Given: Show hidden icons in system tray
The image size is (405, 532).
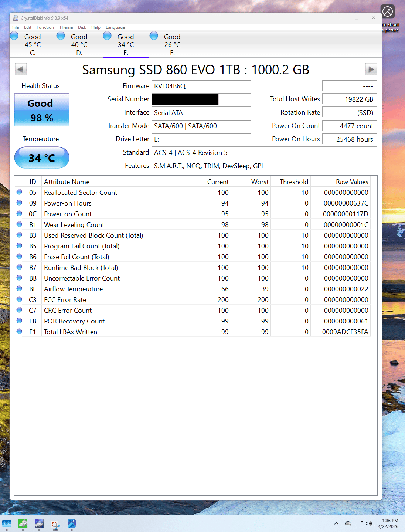Looking at the screenshot, I should tap(336, 523).
